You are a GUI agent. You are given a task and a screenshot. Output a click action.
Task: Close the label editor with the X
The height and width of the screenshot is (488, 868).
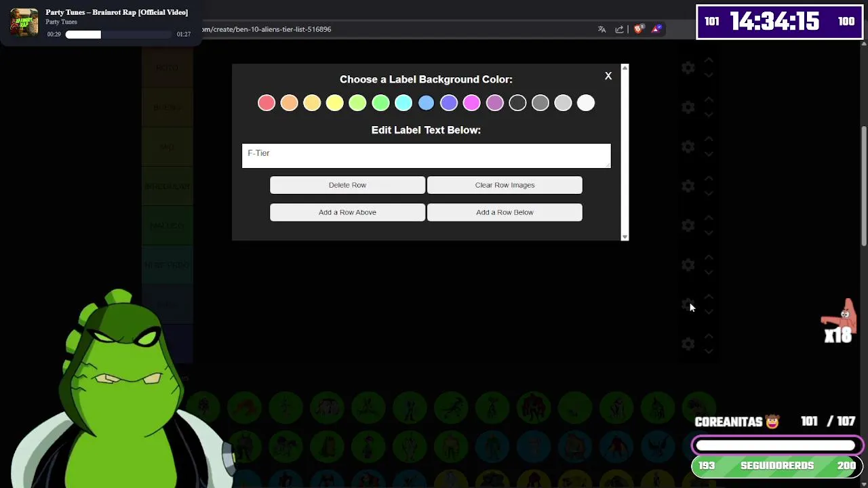[x=608, y=76]
